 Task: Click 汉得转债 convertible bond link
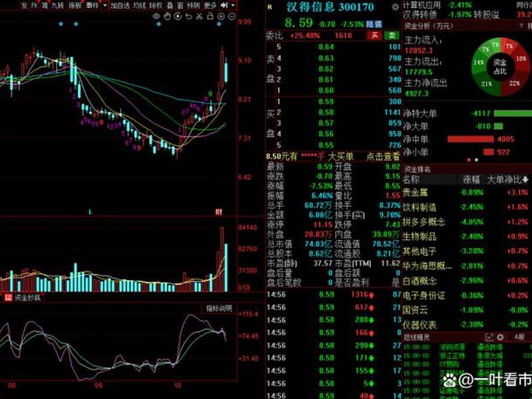(x=420, y=15)
